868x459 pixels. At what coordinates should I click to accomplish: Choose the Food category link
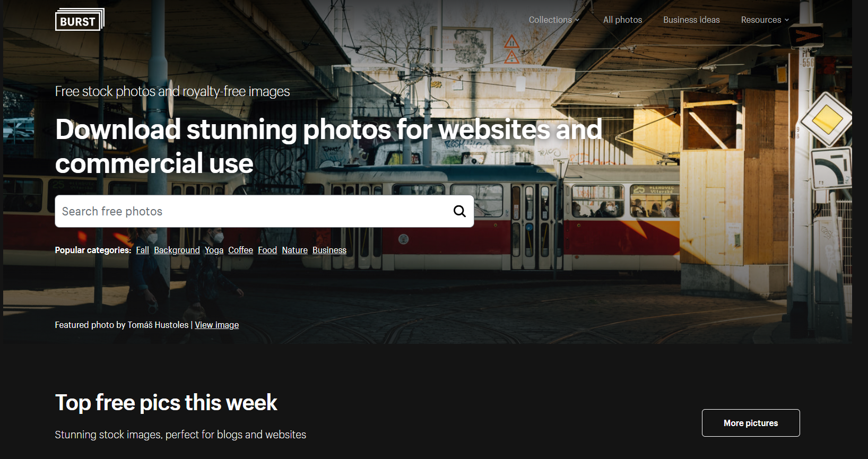(x=267, y=250)
